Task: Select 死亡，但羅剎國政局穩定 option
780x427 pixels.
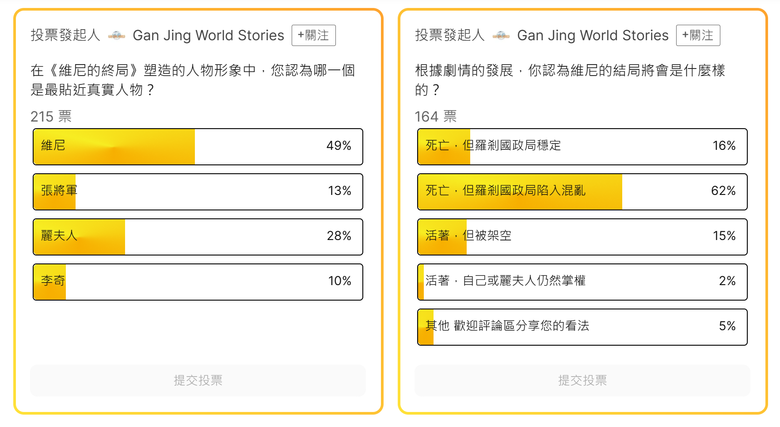Action: (x=583, y=146)
